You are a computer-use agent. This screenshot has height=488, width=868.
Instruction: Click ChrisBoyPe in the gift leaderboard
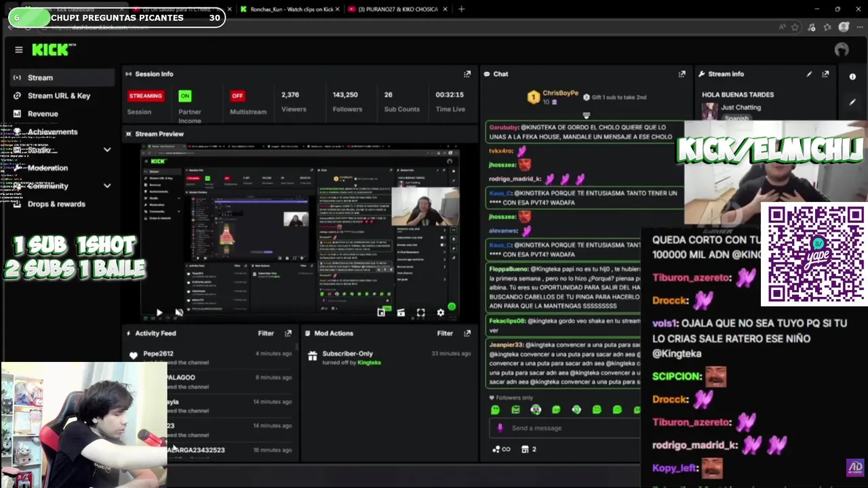click(x=560, y=94)
